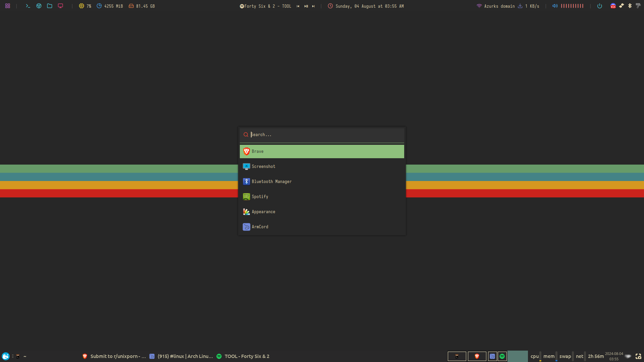Mute audio via speaker icon
This screenshot has height=362, width=644.
coord(555,6)
